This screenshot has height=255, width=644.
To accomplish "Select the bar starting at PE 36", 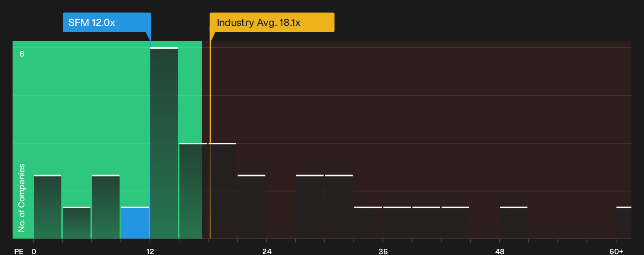I will [x=397, y=222].
